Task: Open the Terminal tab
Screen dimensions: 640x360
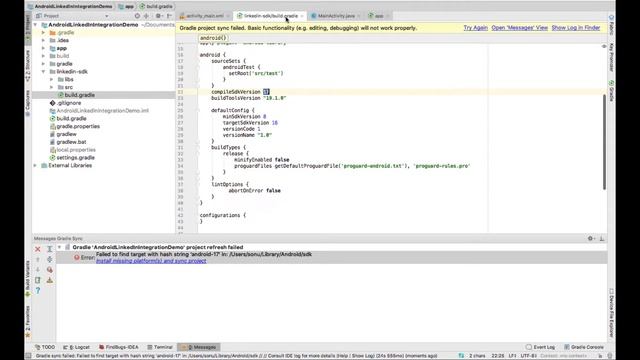Action: click(x=160, y=347)
